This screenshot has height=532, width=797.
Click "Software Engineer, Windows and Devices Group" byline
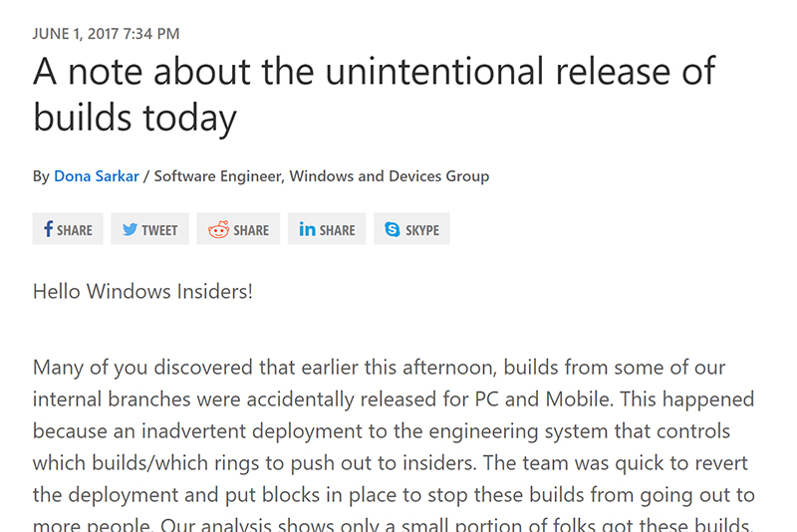click(x=321, y=176)
